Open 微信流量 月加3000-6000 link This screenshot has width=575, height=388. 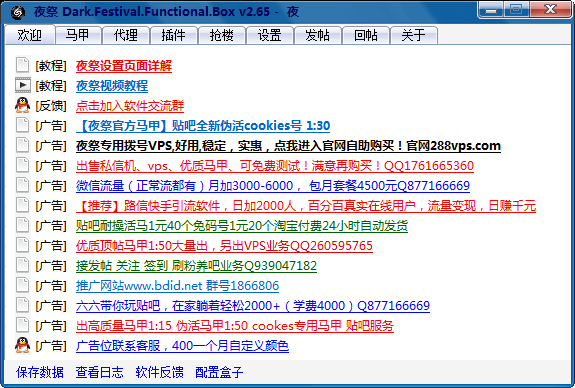(x=273, y=186)
